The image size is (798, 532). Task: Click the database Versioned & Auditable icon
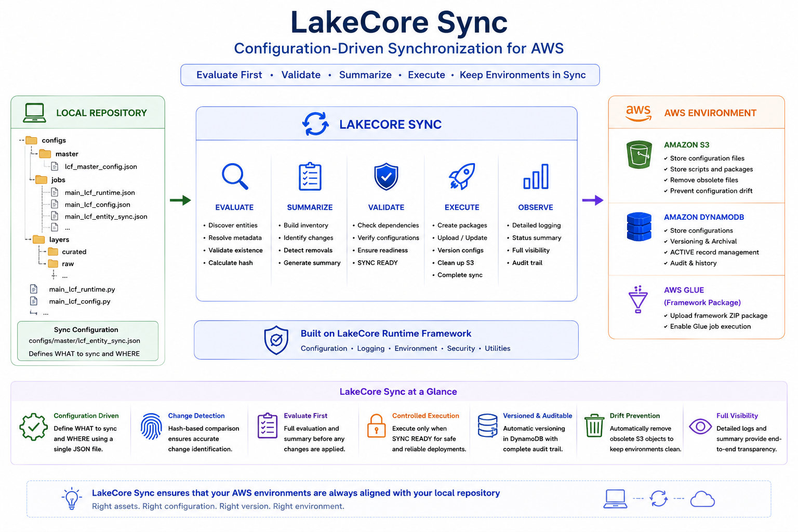488,426
